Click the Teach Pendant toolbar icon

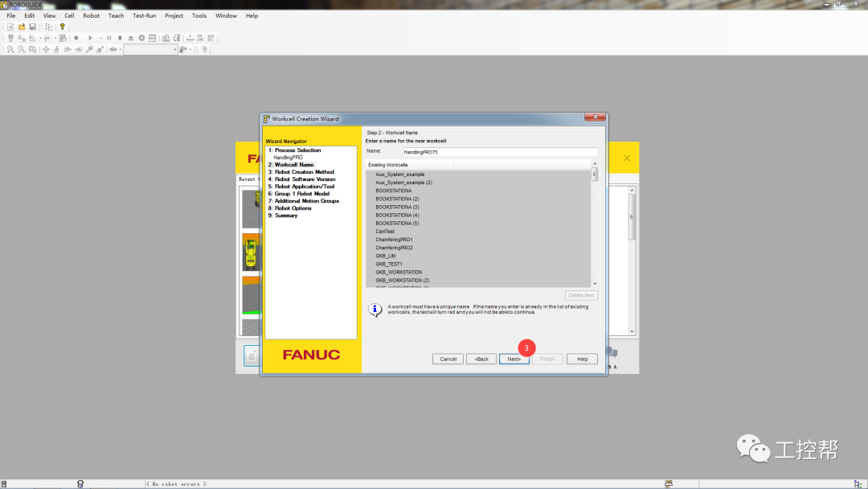click(10, 39)
